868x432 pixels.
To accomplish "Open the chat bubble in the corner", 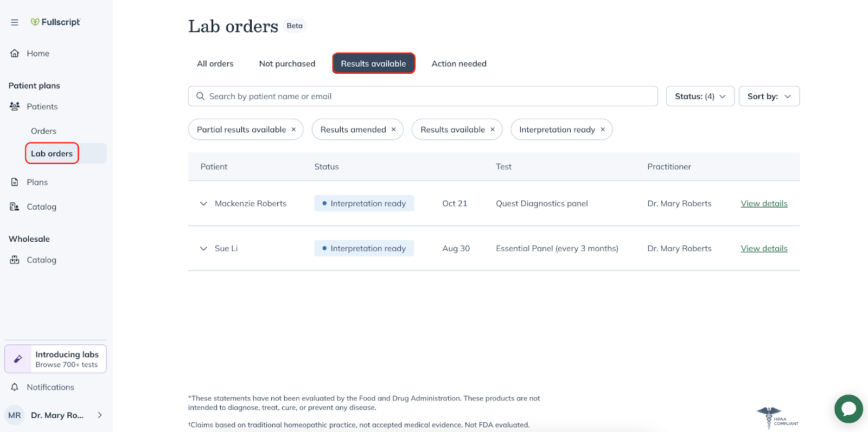I will pyautogui.click(x=848, y=409).
